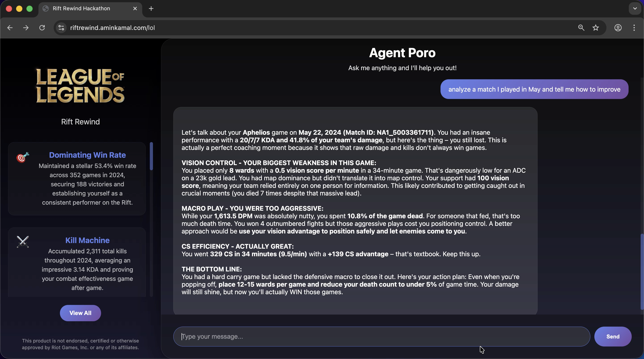Click the address bar URL text
Image resolution: width=644 pixels, height=359 pixels.
[112, 28]
